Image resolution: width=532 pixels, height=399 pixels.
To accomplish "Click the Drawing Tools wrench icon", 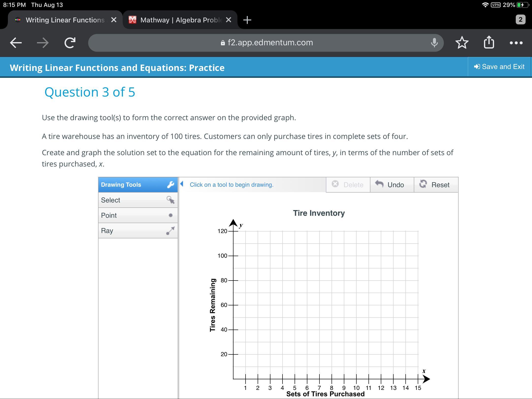I will 170,185.
